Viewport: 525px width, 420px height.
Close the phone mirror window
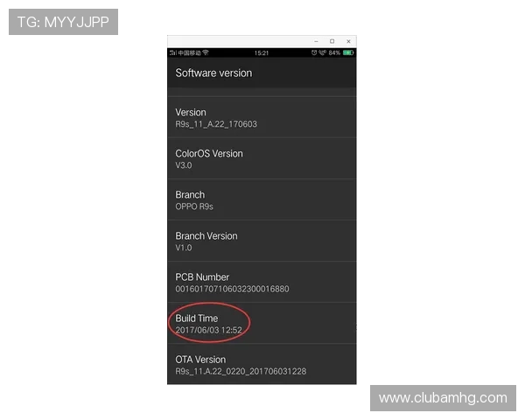click(x=348, y=41)
